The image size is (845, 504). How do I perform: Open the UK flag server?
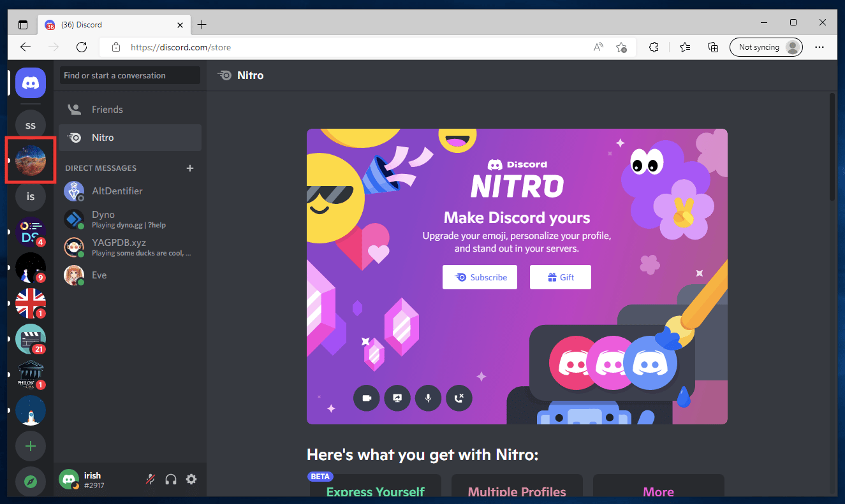pyautogui.click(x=30, y=303)
